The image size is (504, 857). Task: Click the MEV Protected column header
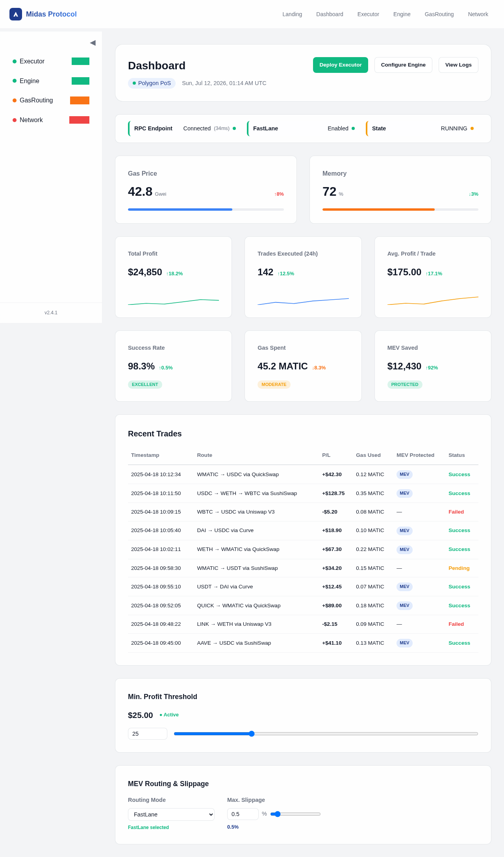click(x=415, y=455)
